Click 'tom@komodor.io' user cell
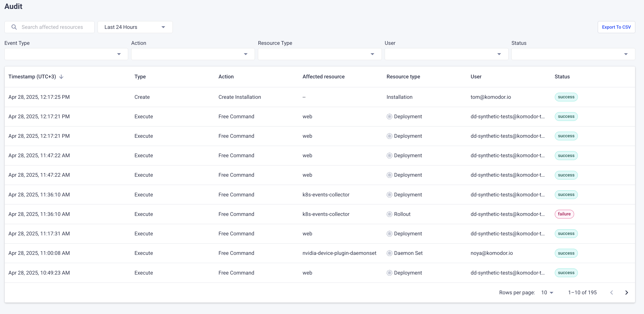This screenshot has width=644, height=314. tap(491, 97)
